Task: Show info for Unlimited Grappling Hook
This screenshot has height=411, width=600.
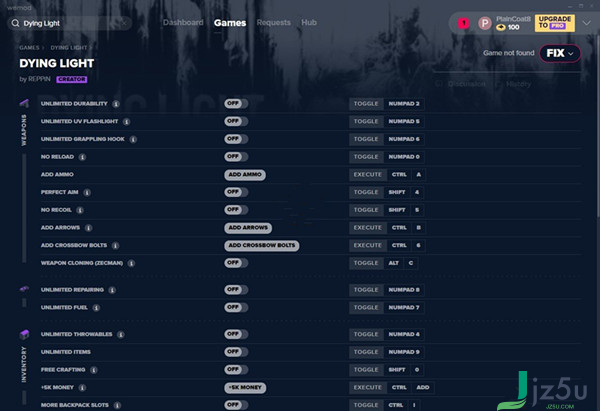Action: click(133, 139)
